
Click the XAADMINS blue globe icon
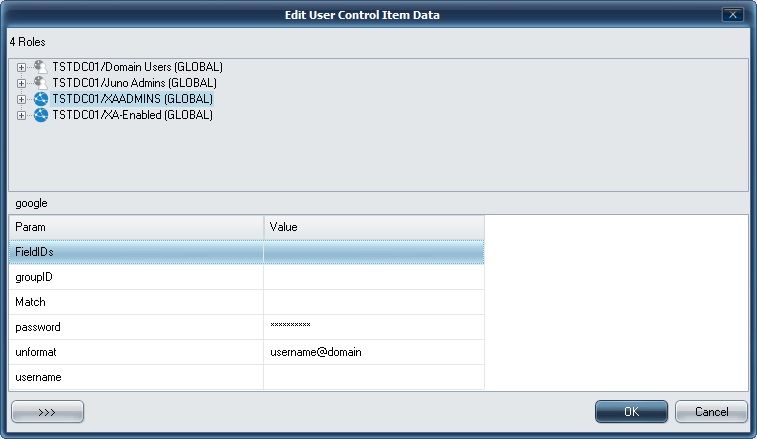[x=41, y=99]
